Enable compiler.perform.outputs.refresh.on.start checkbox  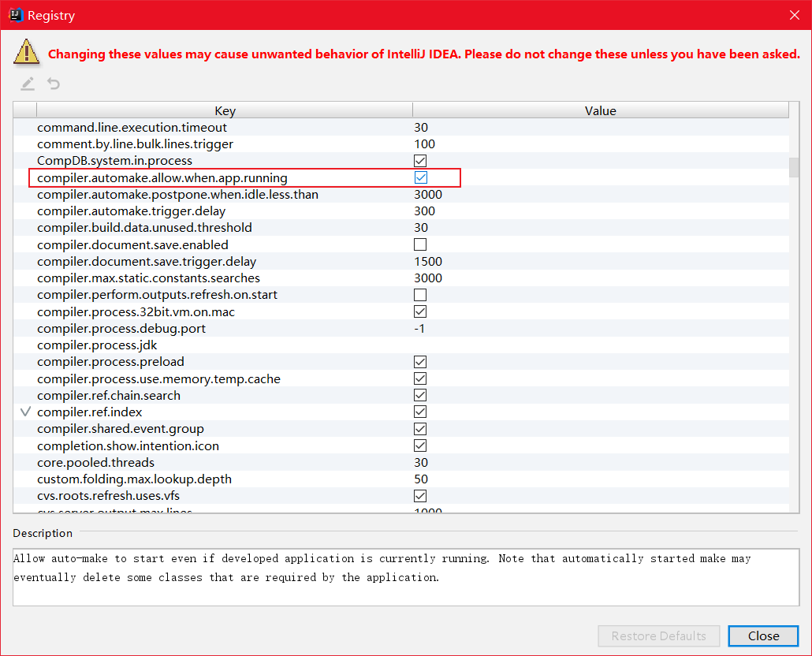(x=420, y=295)
